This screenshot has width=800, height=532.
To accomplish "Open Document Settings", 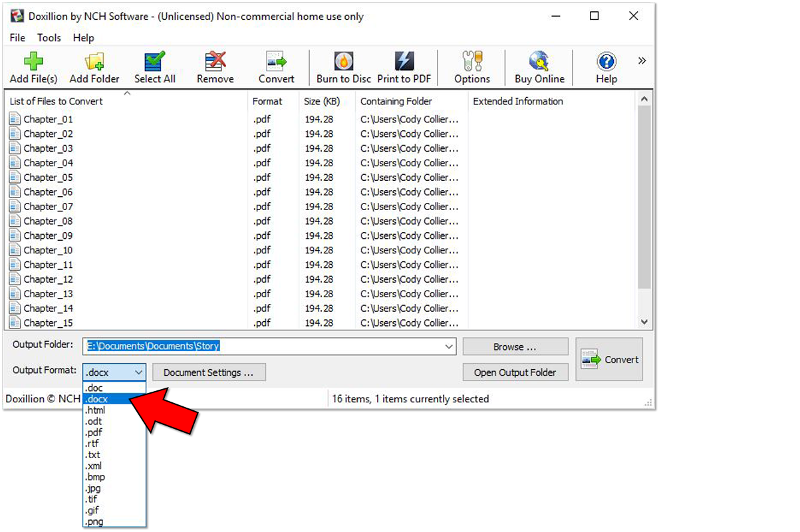I will point(209,372).
